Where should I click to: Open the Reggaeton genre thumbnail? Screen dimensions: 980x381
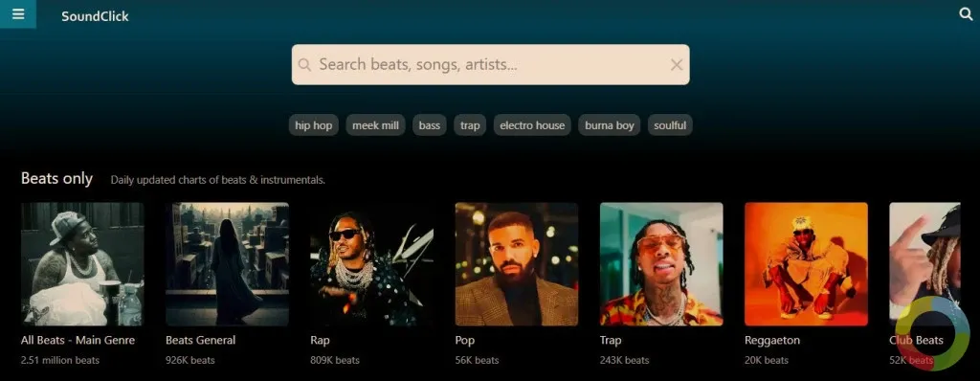click(x=806, y=264)
